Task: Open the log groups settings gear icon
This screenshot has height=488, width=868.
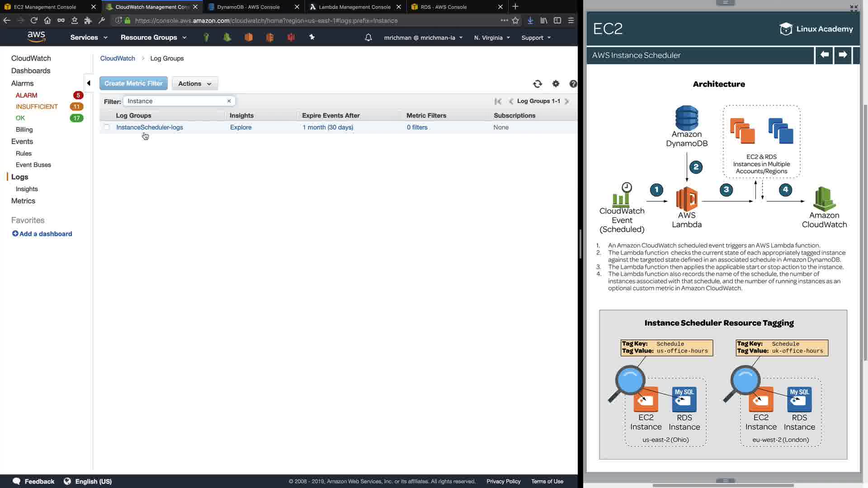Action: tap(556, 84)
